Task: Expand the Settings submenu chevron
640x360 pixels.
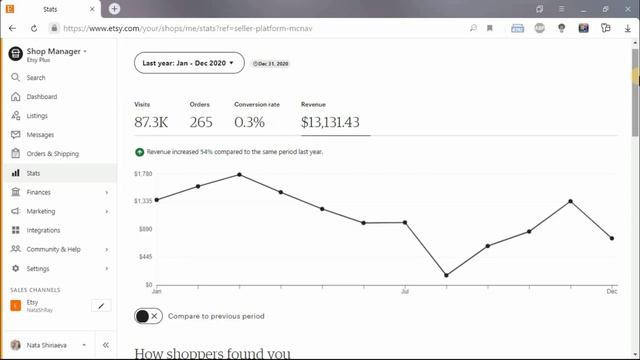Action: 107,269
